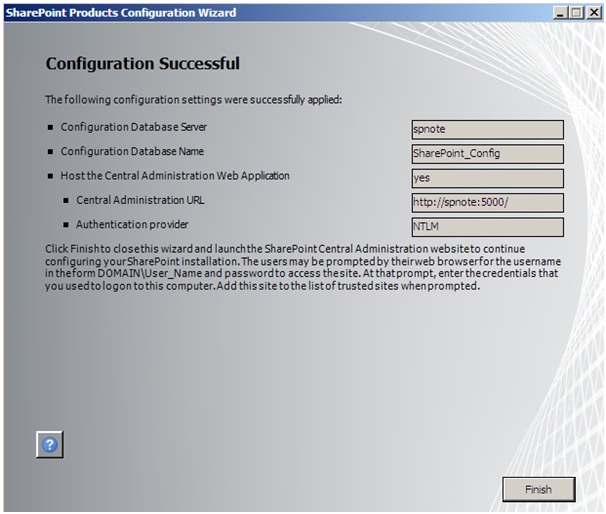This screenshot has width=606, height=514.
Task: Select the Configuration Database Server field showing spnote
Action: (487, 129)
